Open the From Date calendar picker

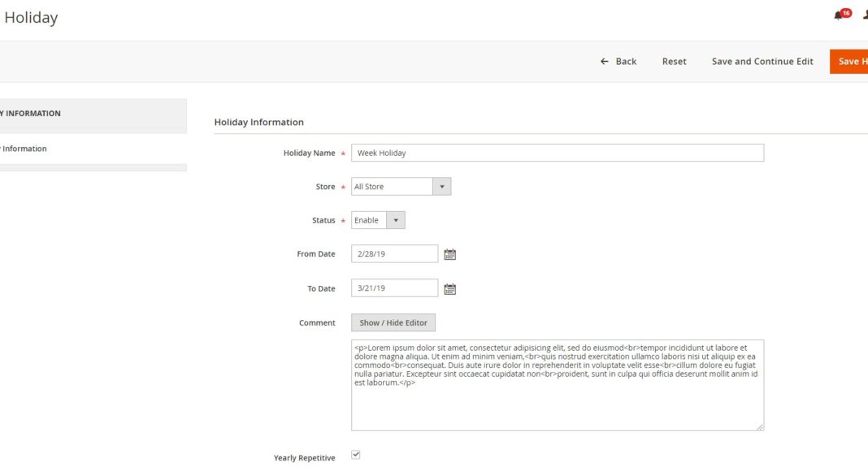click(450, 254)
